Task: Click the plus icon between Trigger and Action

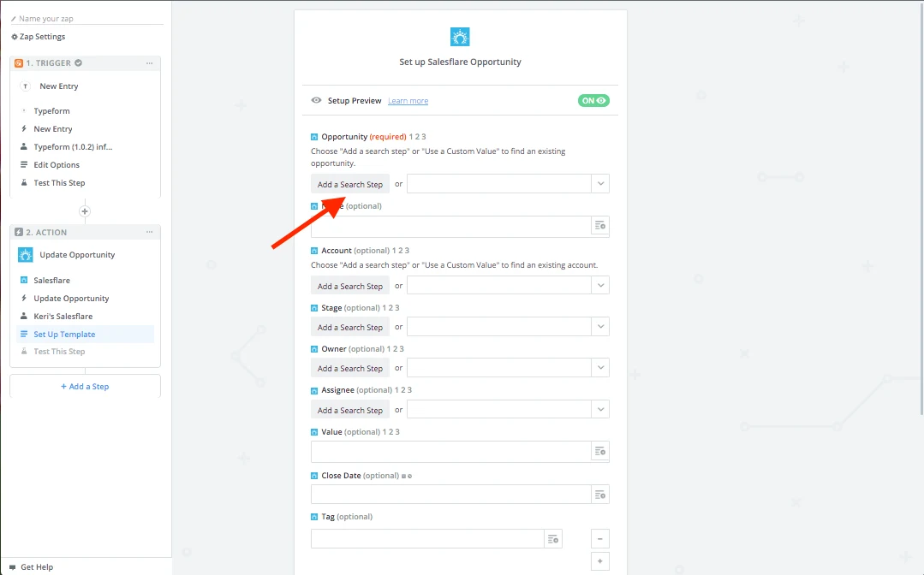Action: (85, 211)
